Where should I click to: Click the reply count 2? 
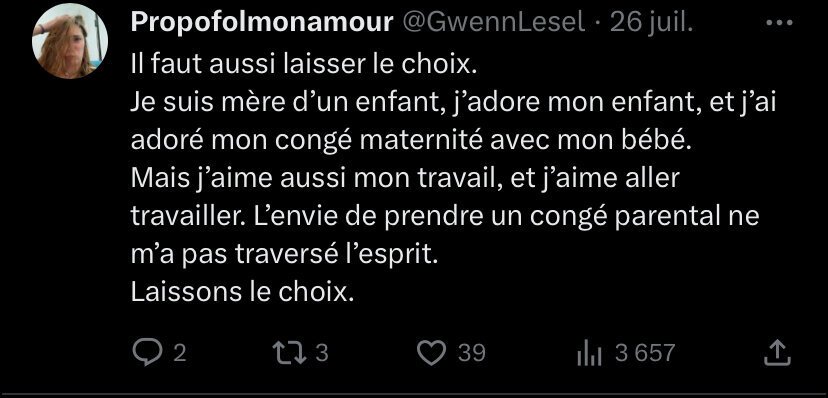pos(180,353)
